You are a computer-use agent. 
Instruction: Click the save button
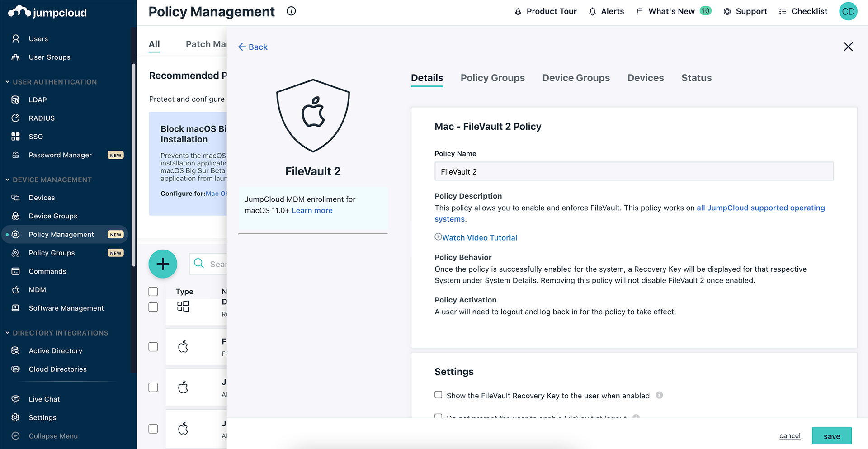coord(831,436)
